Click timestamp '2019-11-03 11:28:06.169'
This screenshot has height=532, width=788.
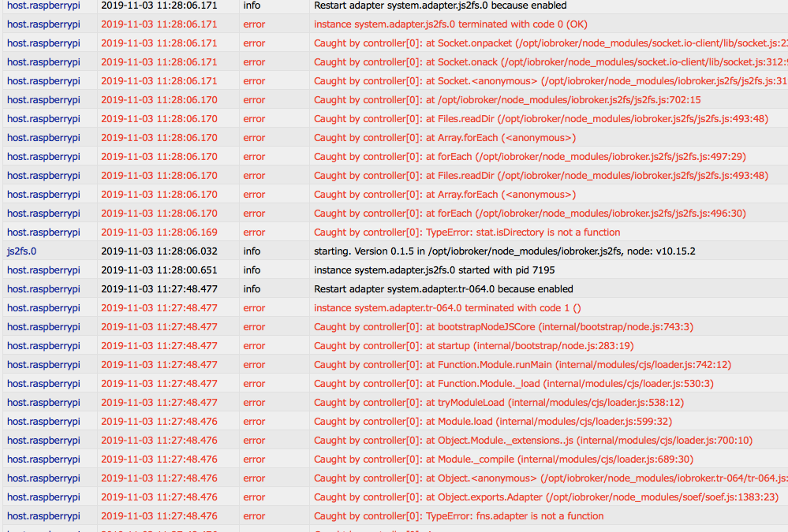159,232
